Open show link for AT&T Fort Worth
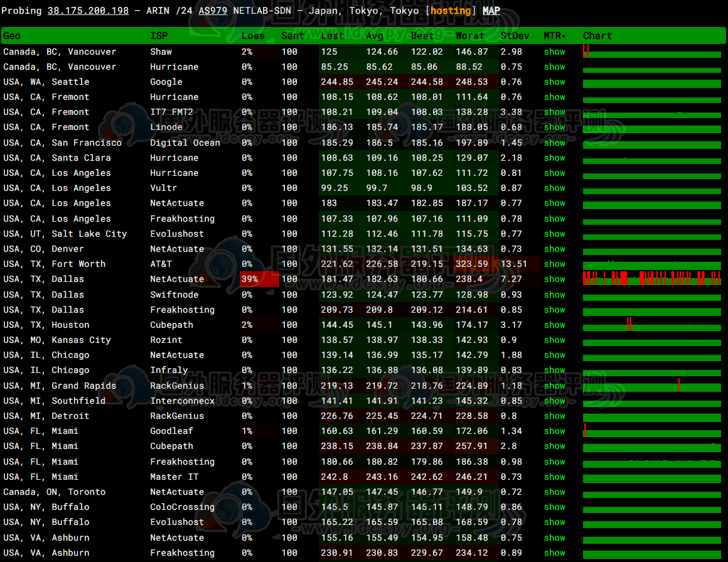The image size is (728, 562). coord(555,264)
